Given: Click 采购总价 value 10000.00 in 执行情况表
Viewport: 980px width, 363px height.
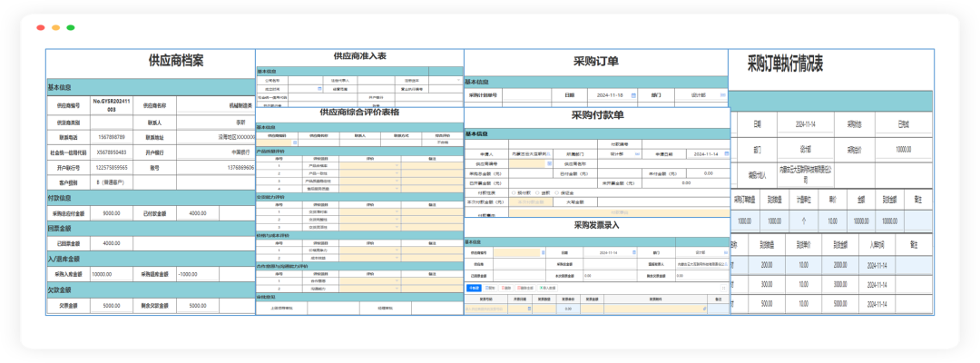Looking at the screenshot, I should (902, 150).
